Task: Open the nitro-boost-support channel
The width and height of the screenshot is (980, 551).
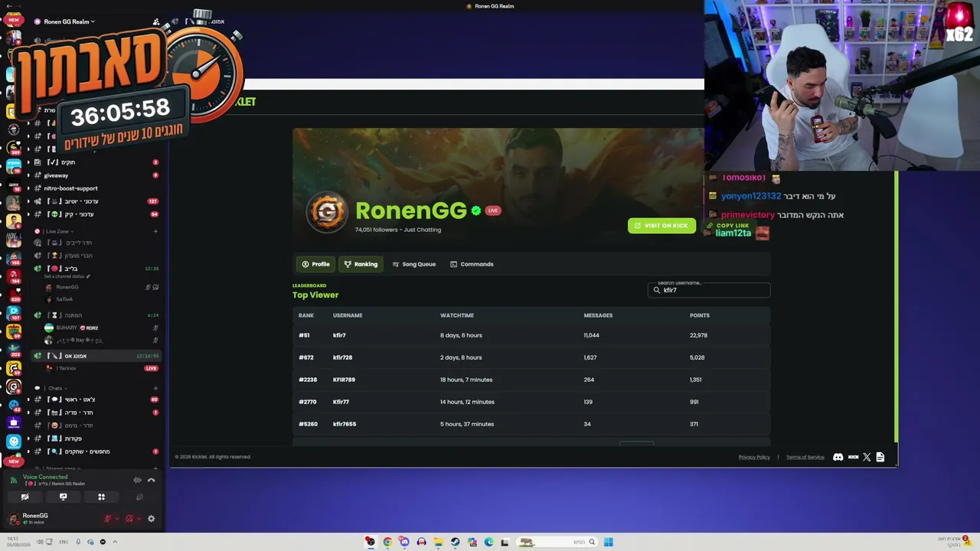Action: point(96,188)
